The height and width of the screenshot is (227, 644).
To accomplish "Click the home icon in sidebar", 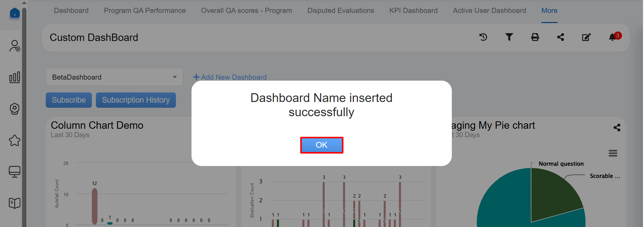I will tap(15, 13).
